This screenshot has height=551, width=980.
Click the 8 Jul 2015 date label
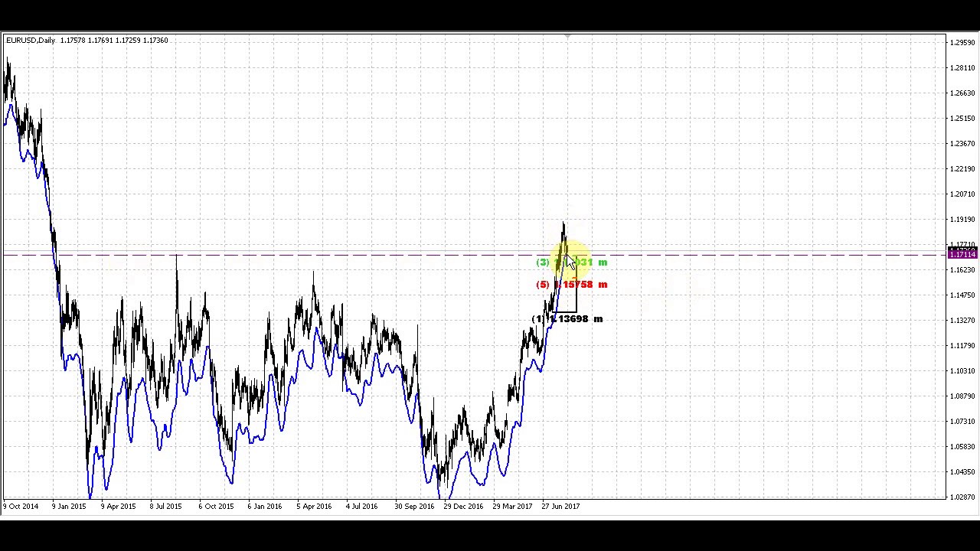[x=165, y=507]
